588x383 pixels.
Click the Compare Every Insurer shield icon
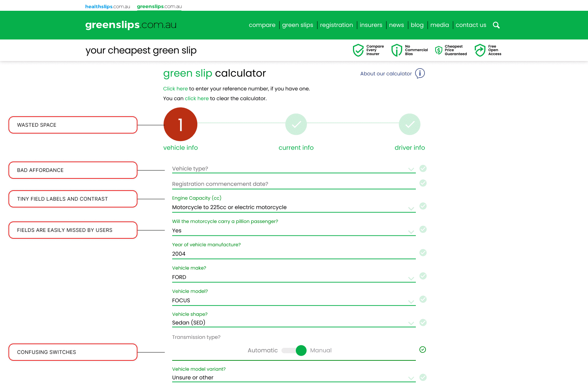(358, 50)
